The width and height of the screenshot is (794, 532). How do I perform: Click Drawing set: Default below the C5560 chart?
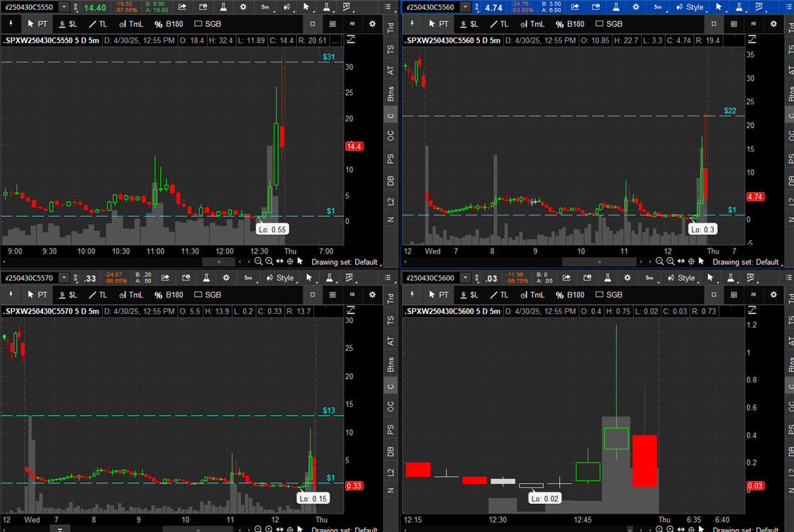click(745, 261)
